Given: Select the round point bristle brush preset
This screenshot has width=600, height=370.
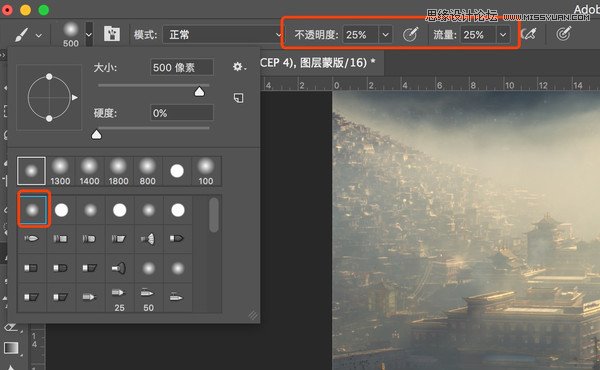Looking at the screenshot, I should click(x=31, y=239).
